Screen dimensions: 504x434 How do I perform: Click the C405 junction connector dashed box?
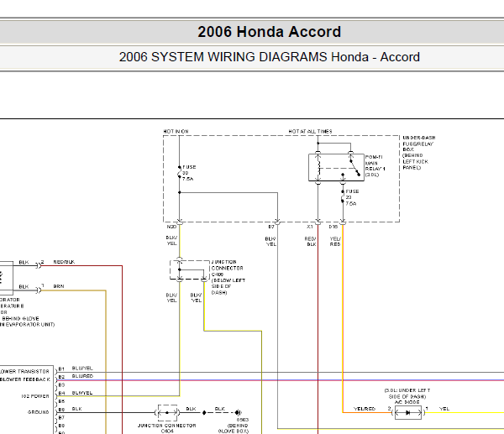tap(190, 269)
